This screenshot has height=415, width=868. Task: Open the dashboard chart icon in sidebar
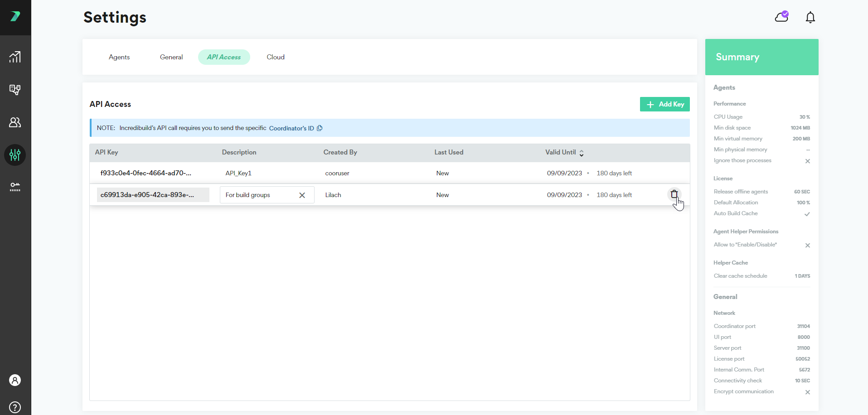click(x=15, y=57)
